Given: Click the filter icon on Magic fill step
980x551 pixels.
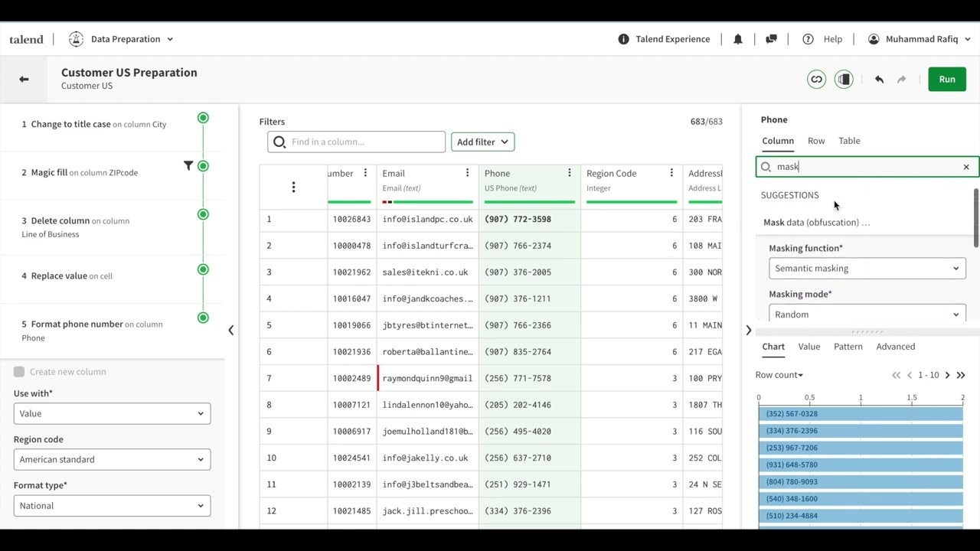Looking at the screenshot, I should tap(188, 165).
